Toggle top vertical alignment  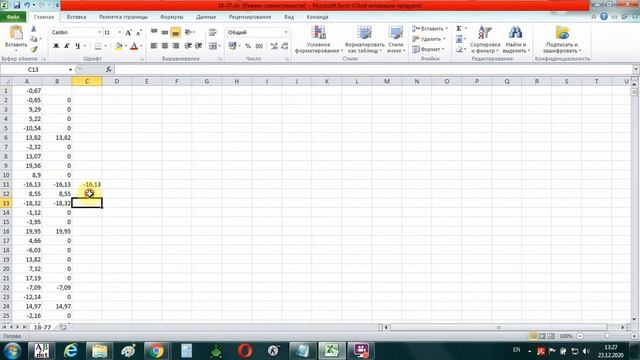[x=154, y=32]
